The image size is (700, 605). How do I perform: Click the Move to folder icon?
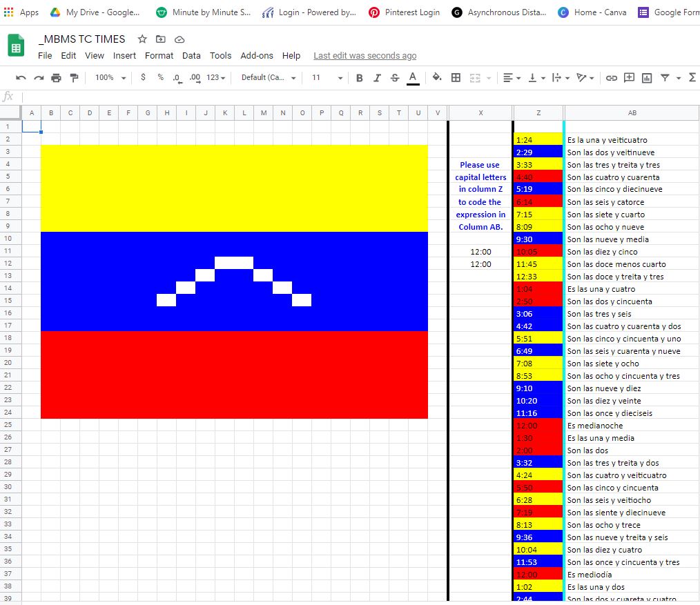coord(160,39)
